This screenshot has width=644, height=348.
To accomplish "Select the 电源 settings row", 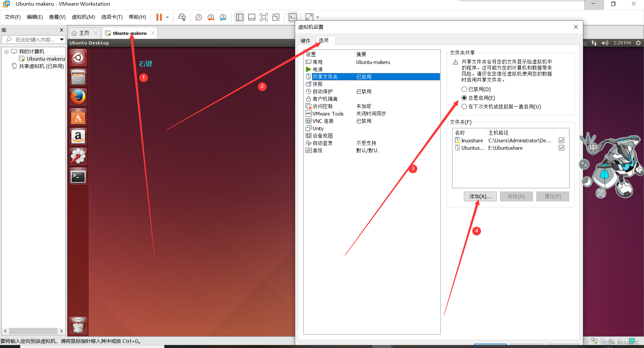I will click(x=372, y=69).
